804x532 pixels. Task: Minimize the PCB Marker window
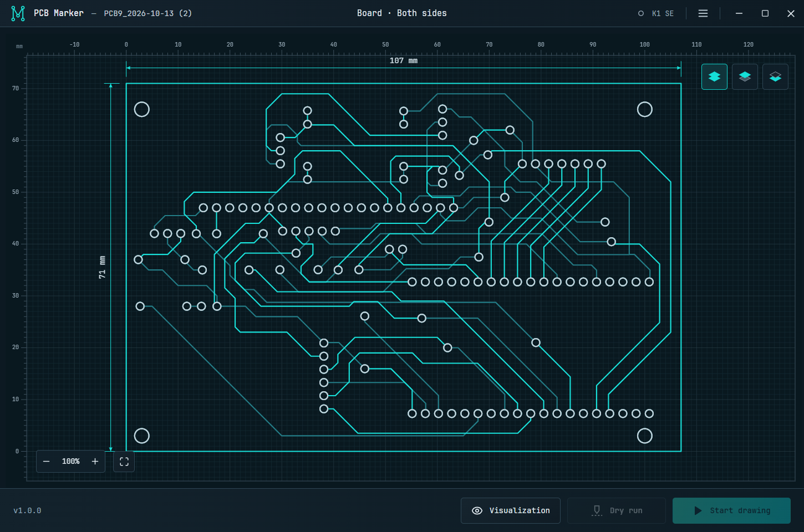point(739,13)
